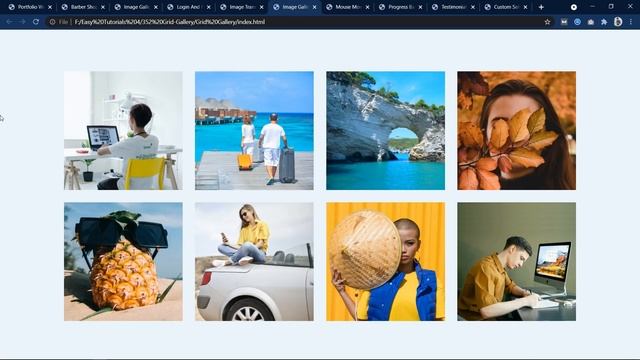
Task: Open the pineapple with sunglasses photo
Action: 123,262
